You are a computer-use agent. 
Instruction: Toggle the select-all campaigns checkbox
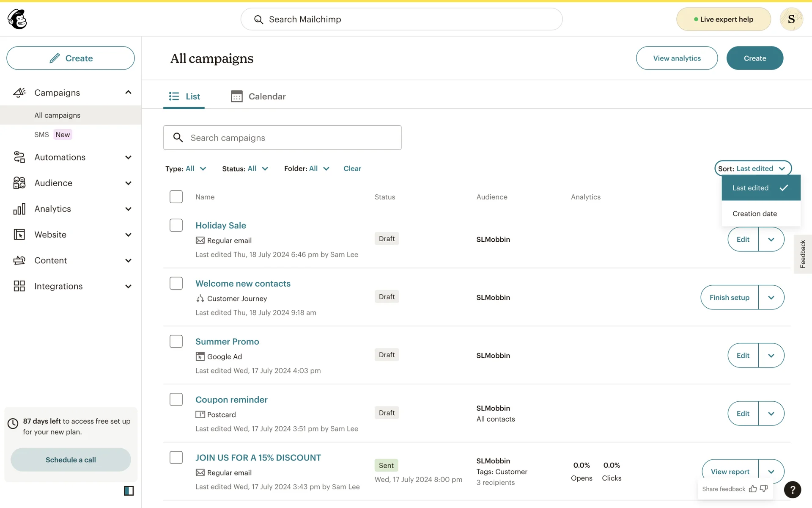pyautogui.click(x=176, y=197)
